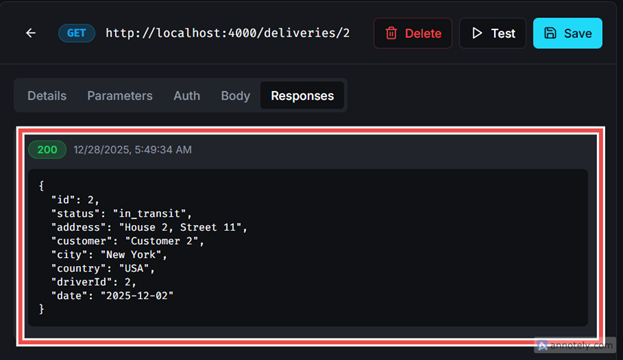Click the "customer": "Customer 2" line
The height and width of the screenshot is (360, 623).
coord(128,241)
